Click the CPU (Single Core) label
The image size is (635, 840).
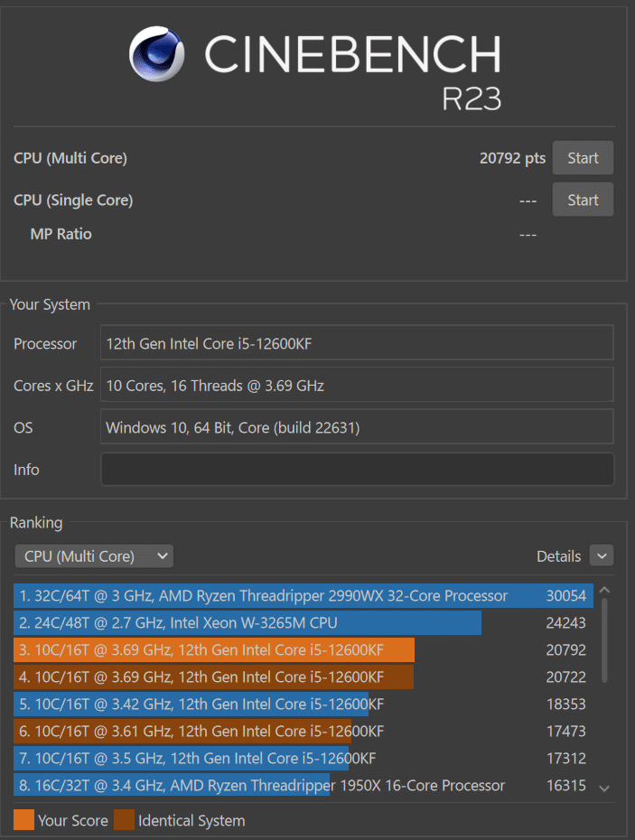(x=73, y=200)
